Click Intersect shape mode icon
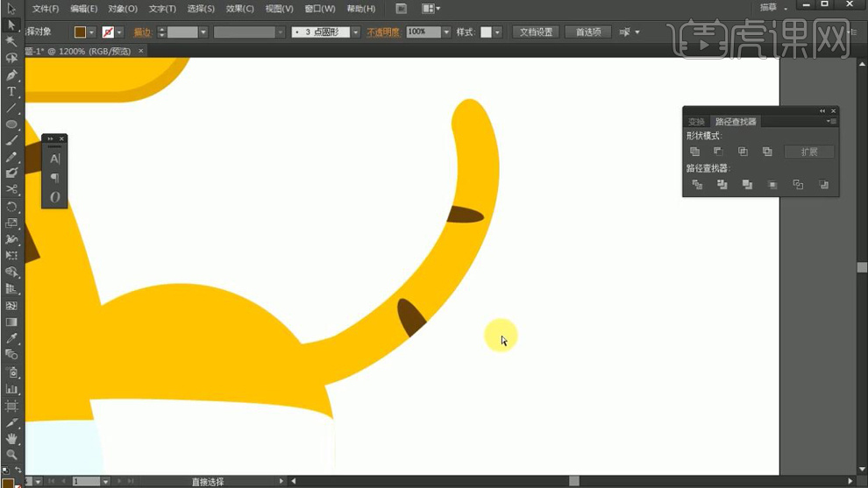This screenshot has height=488, width=868. click(743, 151)
